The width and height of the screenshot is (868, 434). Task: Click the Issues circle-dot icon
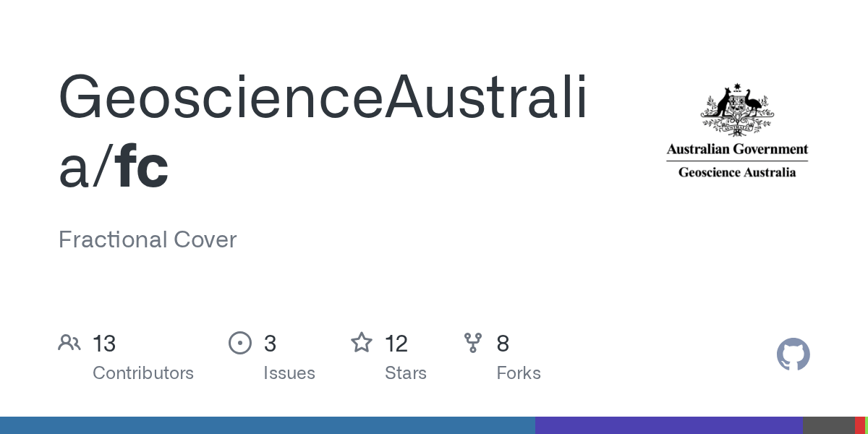(x=239, y=343)
